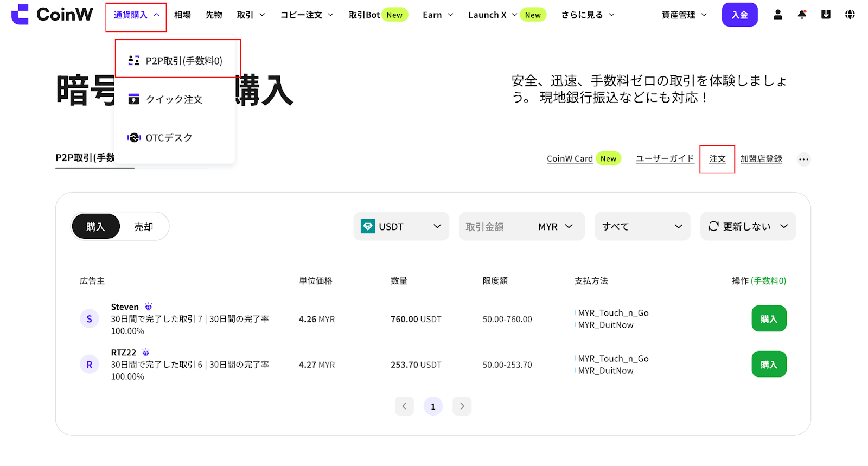Click the 単位価格 column header
This screenshot has width=868, height=466.
pyautogui.click(x=316, y=281)
